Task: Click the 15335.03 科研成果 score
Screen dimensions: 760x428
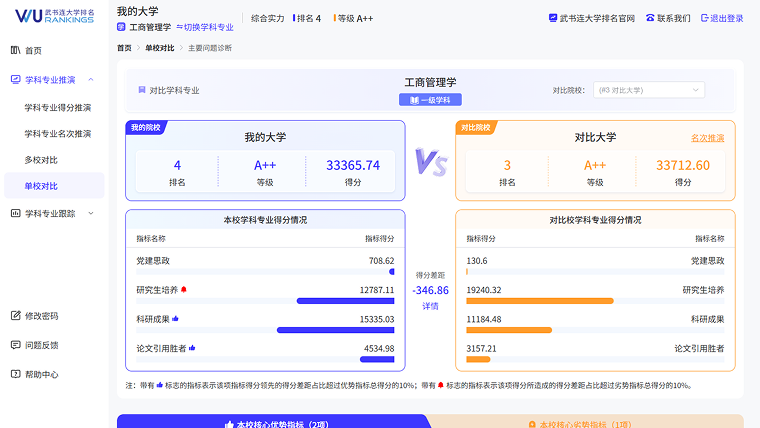Action: pos(377,319)
